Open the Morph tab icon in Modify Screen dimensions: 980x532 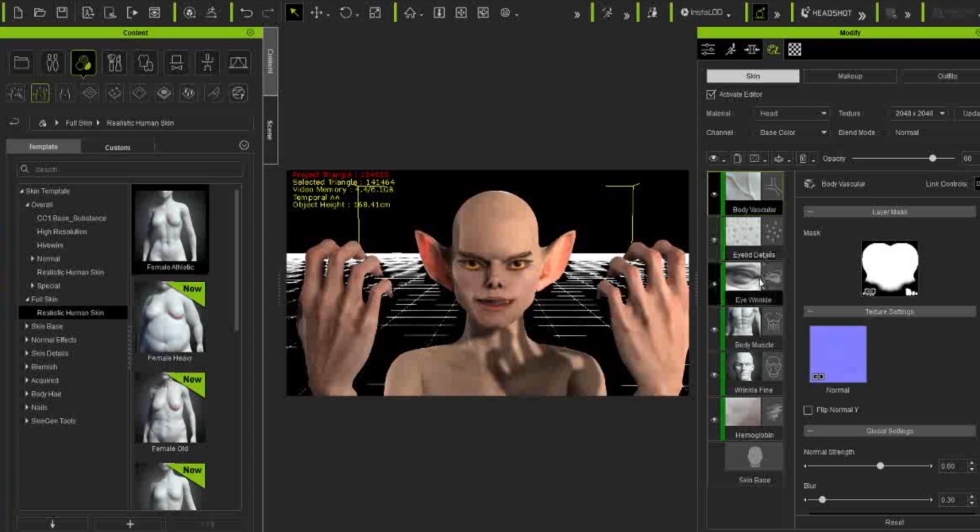coord(751,49)
